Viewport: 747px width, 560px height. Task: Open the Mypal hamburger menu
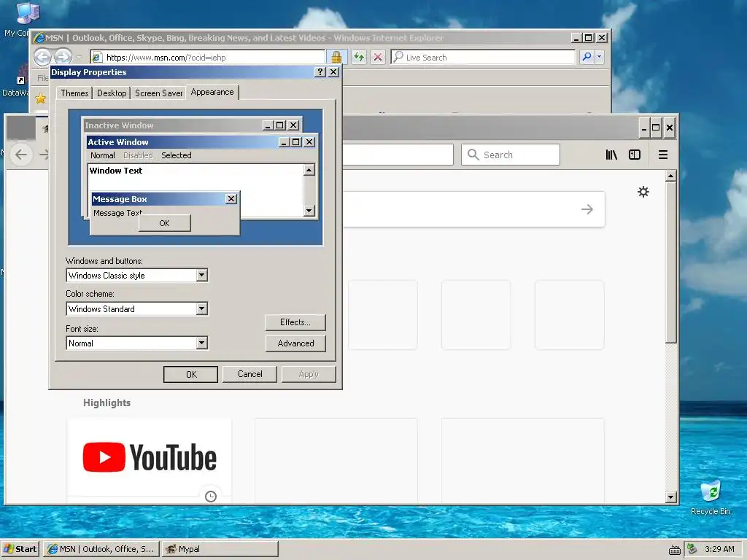coord(662,155)
